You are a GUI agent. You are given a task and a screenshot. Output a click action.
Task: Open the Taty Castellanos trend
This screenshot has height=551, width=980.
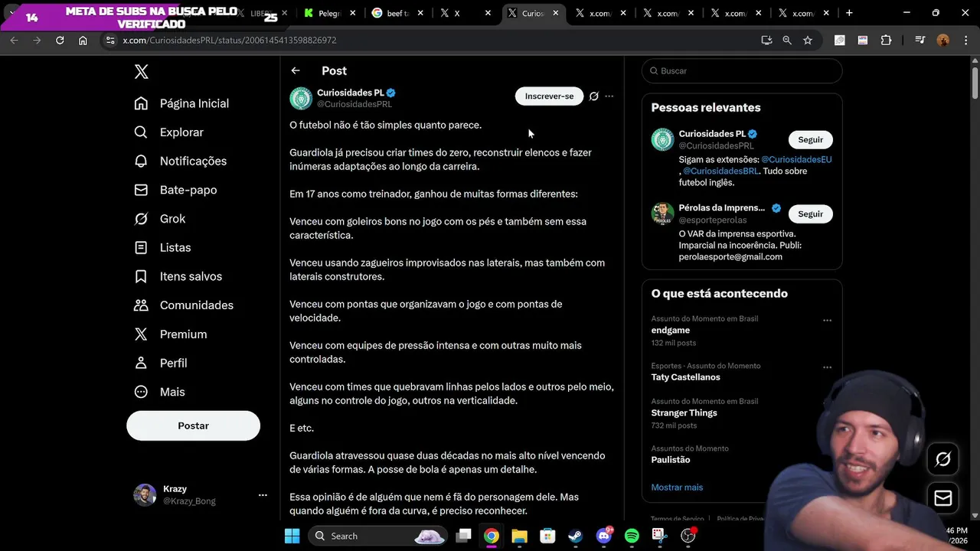686,377
